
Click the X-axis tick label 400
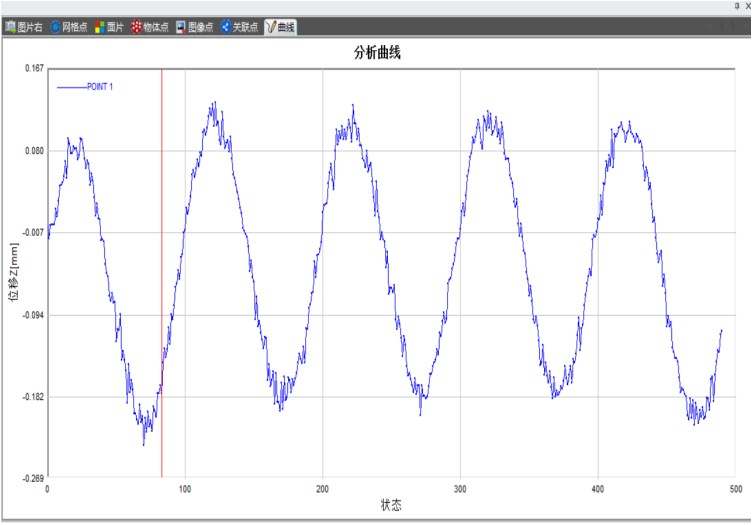[598, 489]
